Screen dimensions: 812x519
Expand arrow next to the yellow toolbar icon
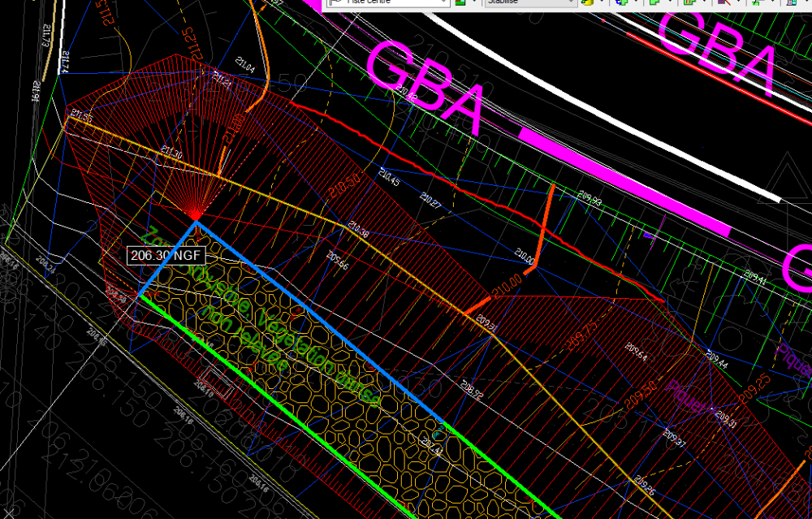point(603,2)
